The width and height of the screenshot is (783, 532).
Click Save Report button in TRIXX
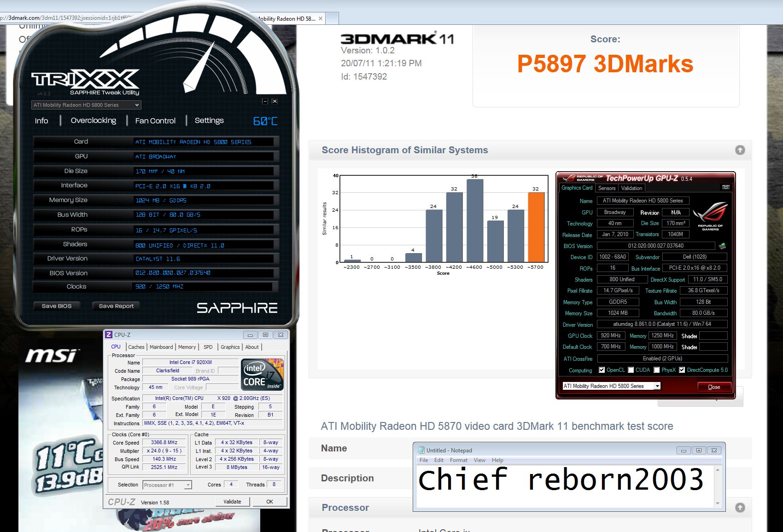click(x=116, y=306)
